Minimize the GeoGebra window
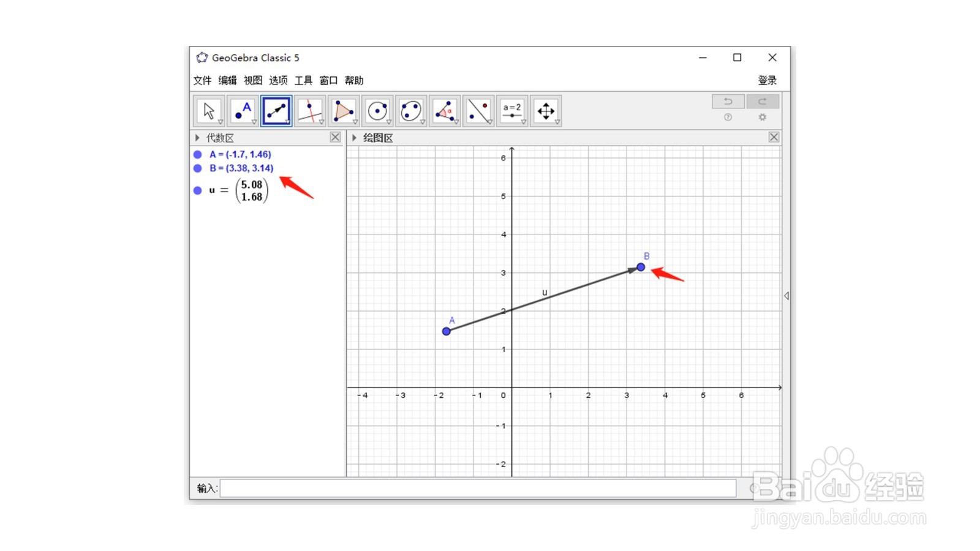980x551 pixels. (x=703, y=58)
